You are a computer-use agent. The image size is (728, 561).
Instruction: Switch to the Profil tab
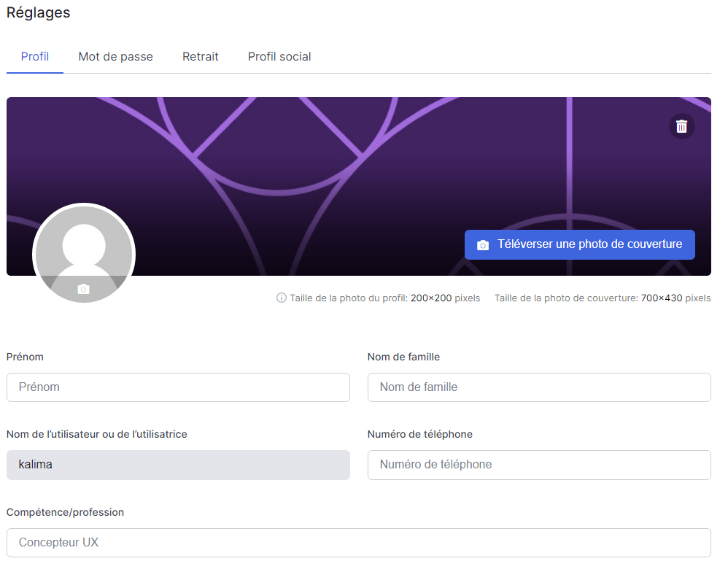35,57
